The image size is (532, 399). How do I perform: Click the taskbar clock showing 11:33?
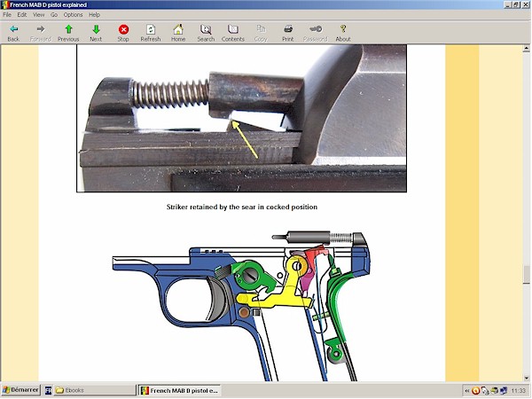(x=519, y=391)
